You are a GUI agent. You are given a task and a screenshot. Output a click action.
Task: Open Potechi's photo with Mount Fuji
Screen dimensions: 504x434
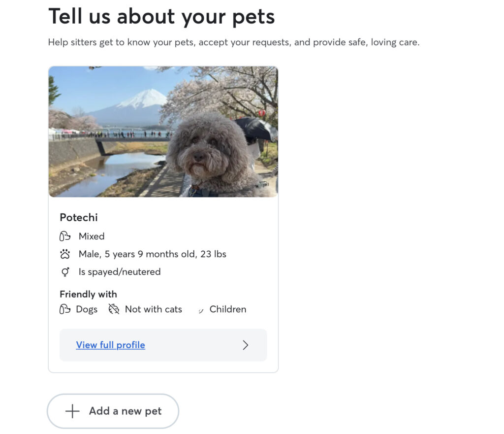[163, 132]
